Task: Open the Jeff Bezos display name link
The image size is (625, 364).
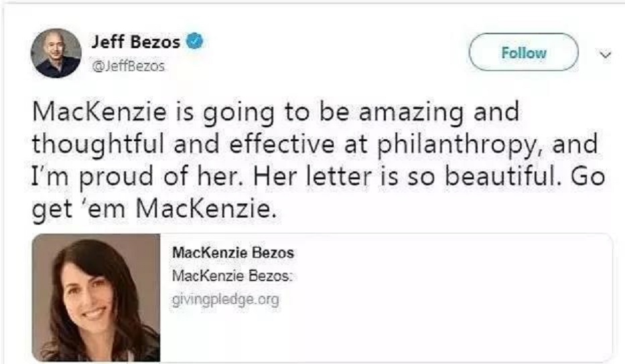Action: pyautogui.click(x=136, y=42)
